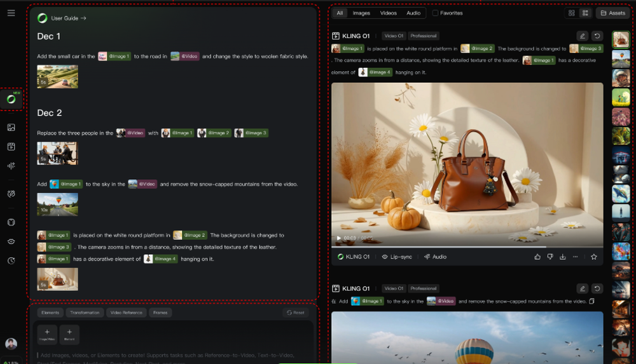Play the handbag video
The image size is (636, 364).
click(339, 238)
